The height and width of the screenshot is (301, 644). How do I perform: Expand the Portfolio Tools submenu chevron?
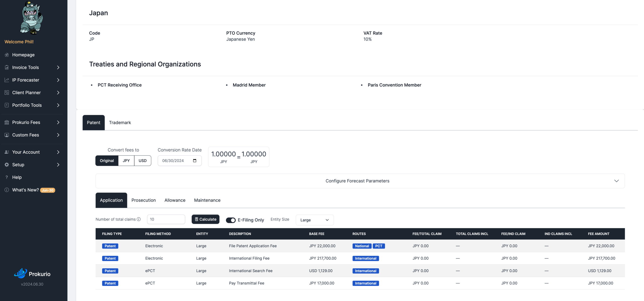pyautogui.click(x=58, y=105)
